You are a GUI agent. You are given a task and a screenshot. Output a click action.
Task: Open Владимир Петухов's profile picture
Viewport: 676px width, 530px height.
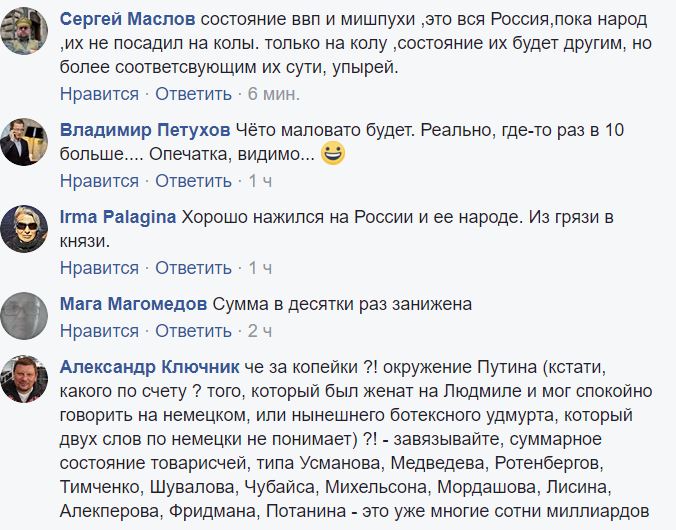click(24, 140)
